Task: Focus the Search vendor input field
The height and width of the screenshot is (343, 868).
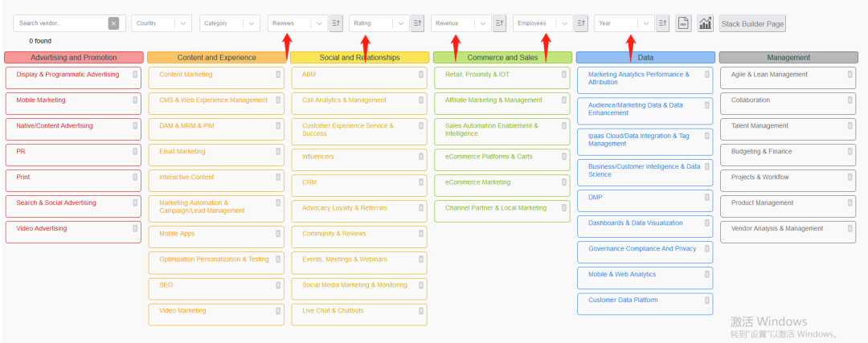Action: click(60, 23)
